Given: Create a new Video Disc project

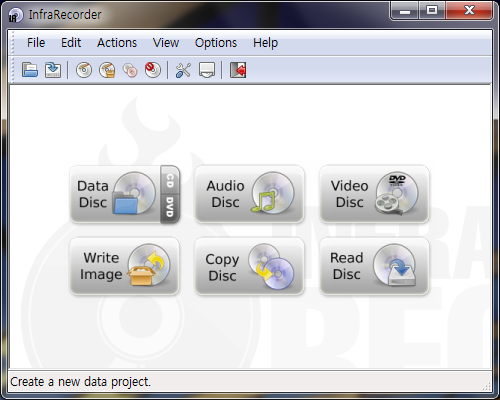Looking at the screenshot, I should click(374, 194).
